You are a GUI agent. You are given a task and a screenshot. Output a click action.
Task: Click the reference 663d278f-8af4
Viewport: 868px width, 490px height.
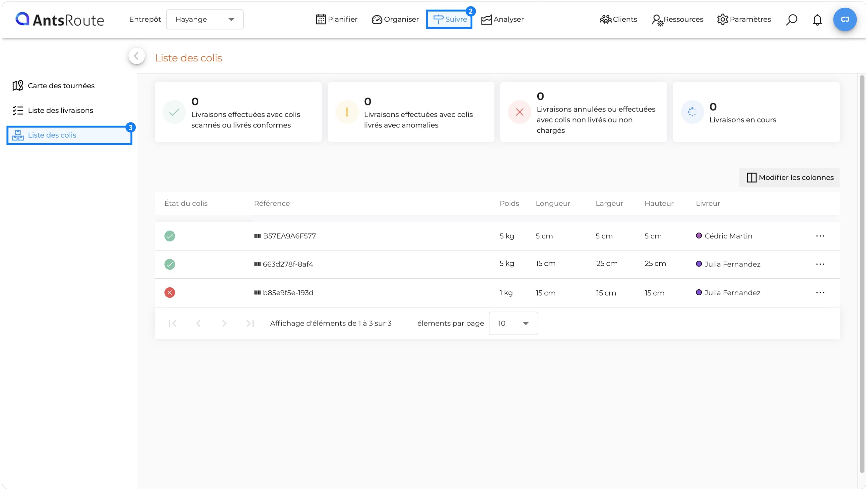[x=288, y=264]
